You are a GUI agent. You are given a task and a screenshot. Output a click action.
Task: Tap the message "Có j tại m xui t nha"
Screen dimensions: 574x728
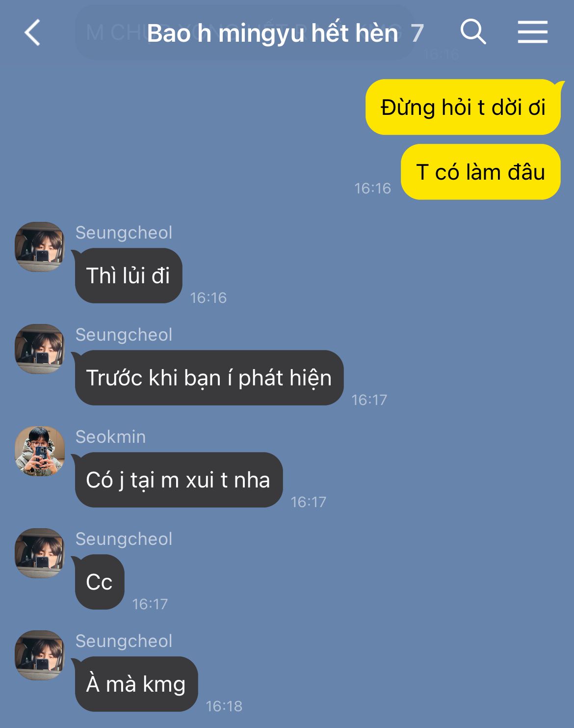pos(179,480)
